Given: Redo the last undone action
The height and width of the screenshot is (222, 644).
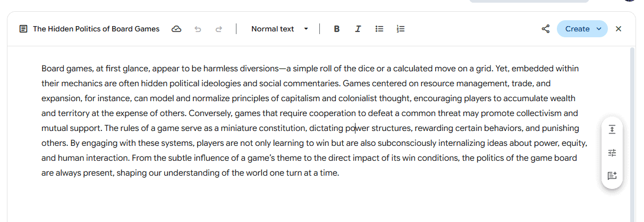Looking at the screenshot, I should [x=218, y=29].
